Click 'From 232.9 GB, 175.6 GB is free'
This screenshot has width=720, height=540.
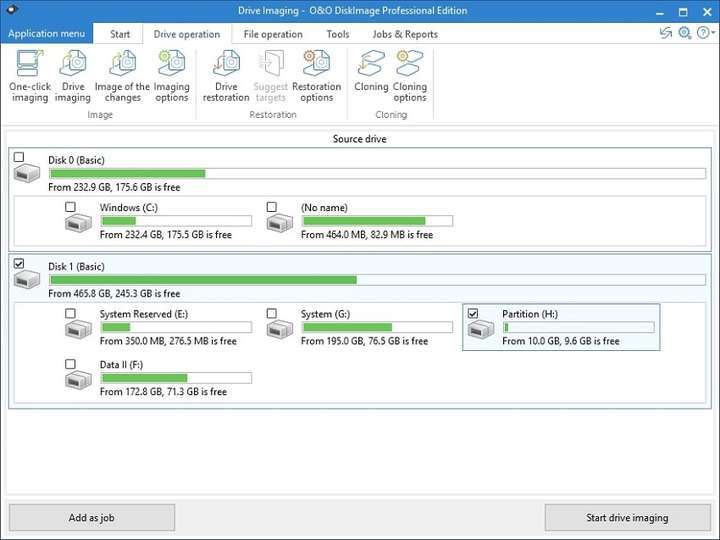point(114,187)
